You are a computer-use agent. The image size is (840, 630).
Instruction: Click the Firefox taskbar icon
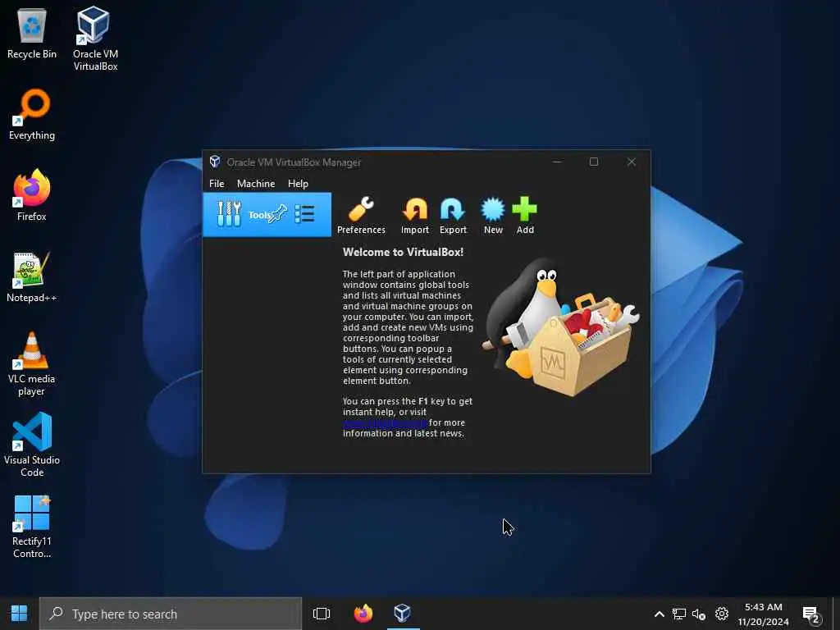tap(363, 614)
